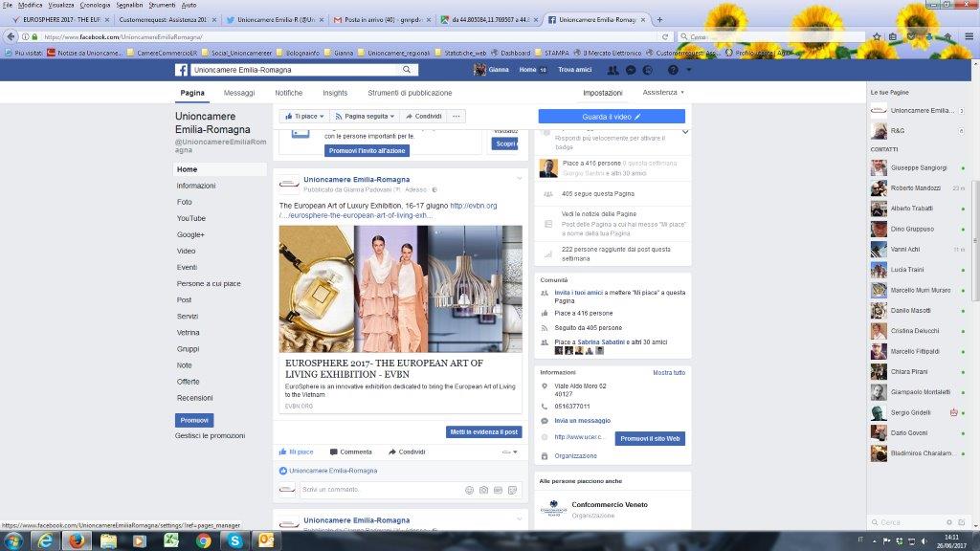Launch Skype from the Windows taskbar

235,540
